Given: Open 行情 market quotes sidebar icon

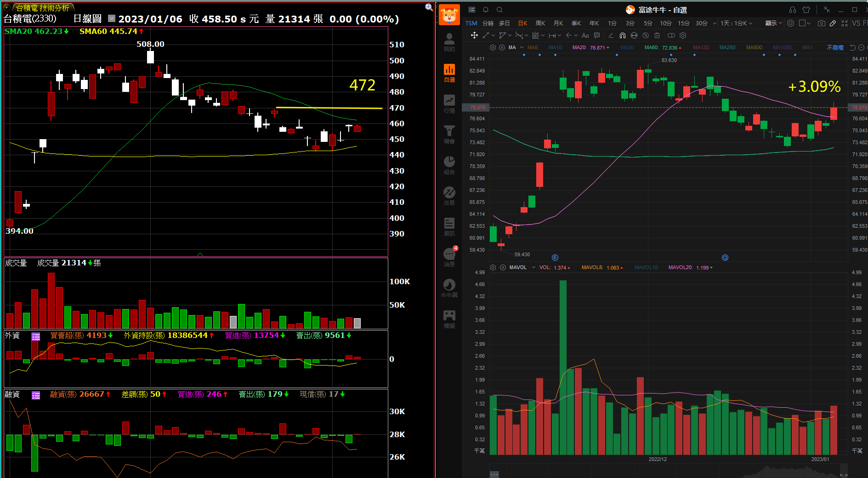Looking at the screenshot, I should pos(449,104).
